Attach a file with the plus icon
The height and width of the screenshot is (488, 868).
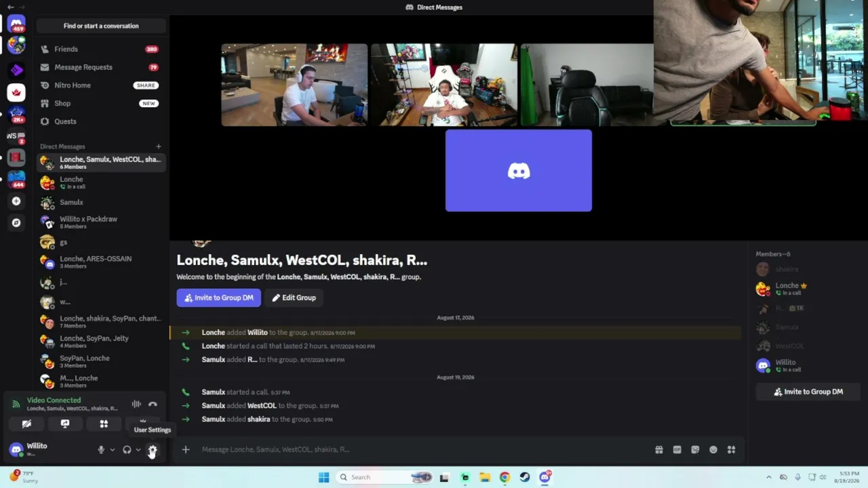pyautogui.click(x=185, y=449)
